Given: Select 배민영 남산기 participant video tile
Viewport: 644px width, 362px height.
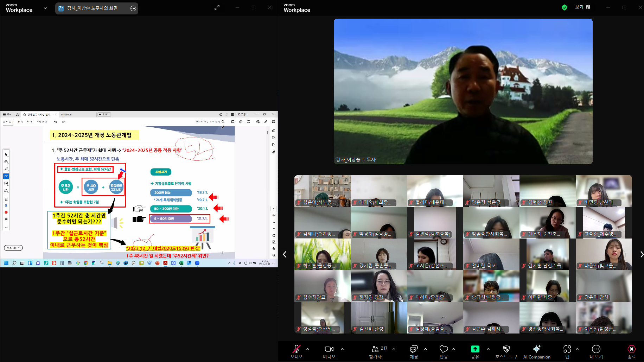Looking at the screenshot, I should (x=604, y=191).
